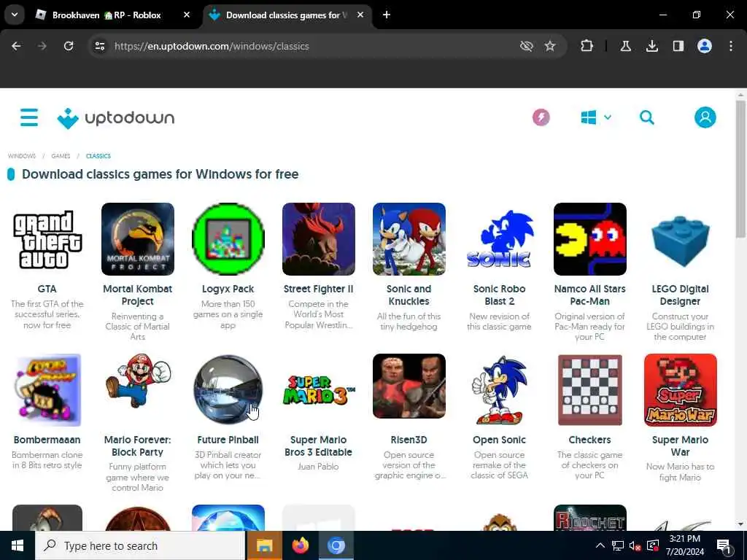Image resolution: width=747 pixels, height=560 pixels.
Task: Open the Ricochet game icon in bottom row
Action: point(589,518)
